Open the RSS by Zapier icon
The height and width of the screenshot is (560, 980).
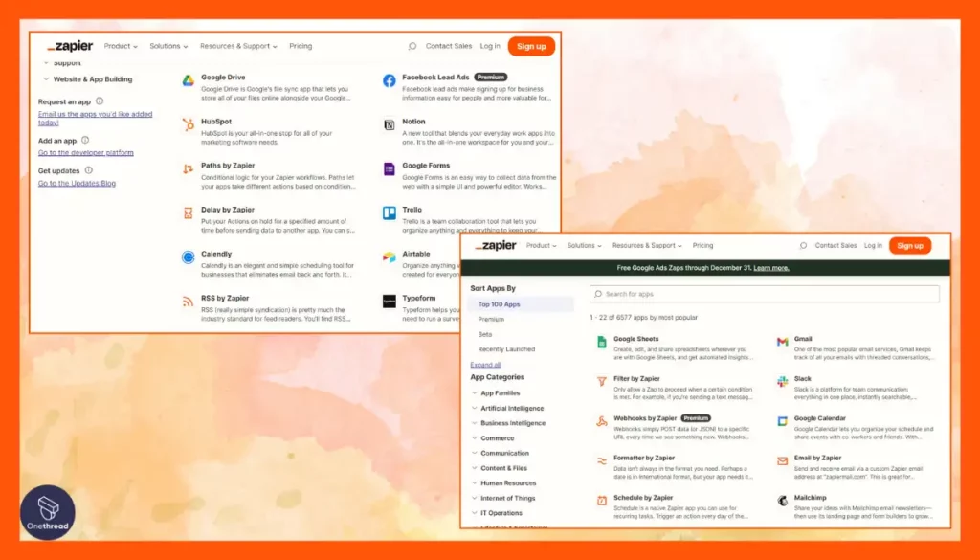tap(189, 302)
